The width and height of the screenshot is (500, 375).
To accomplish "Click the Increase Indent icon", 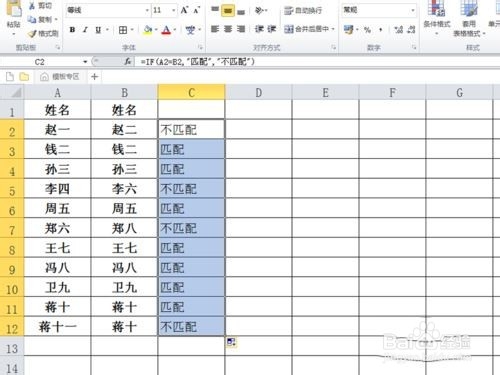I will (x=272, y=29).
